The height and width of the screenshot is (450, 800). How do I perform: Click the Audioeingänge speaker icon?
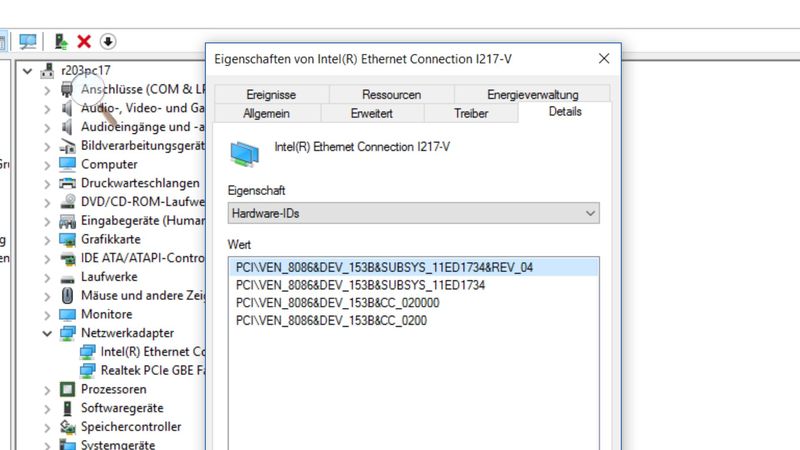[x=67, y=127]
